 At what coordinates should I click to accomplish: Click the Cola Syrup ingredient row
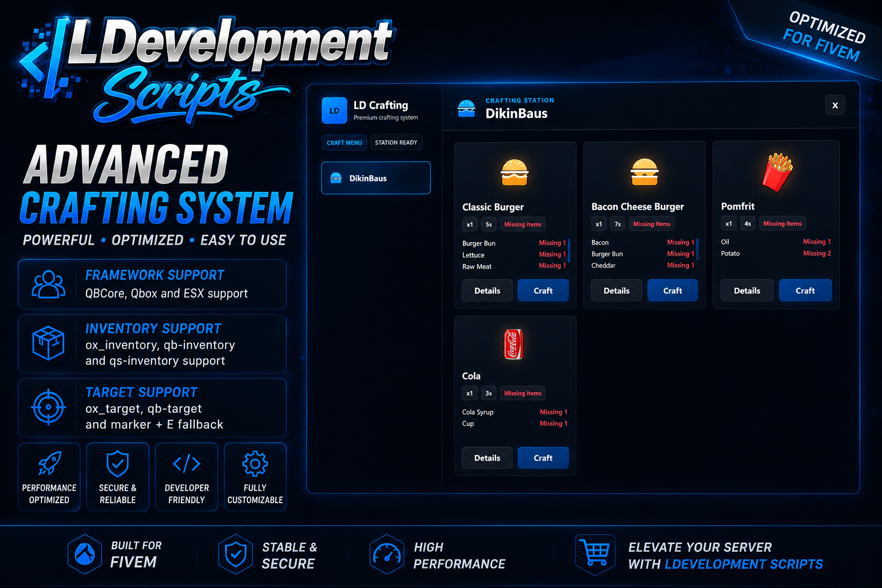click(514, 412)
